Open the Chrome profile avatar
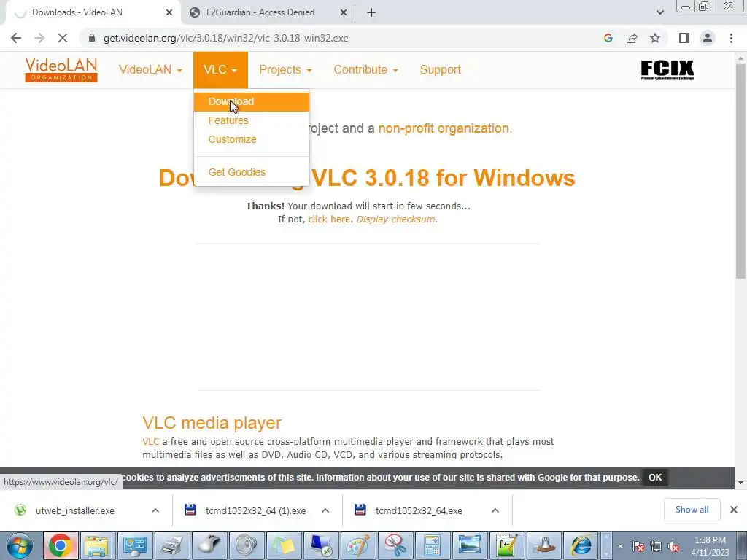 pos(708,38)
